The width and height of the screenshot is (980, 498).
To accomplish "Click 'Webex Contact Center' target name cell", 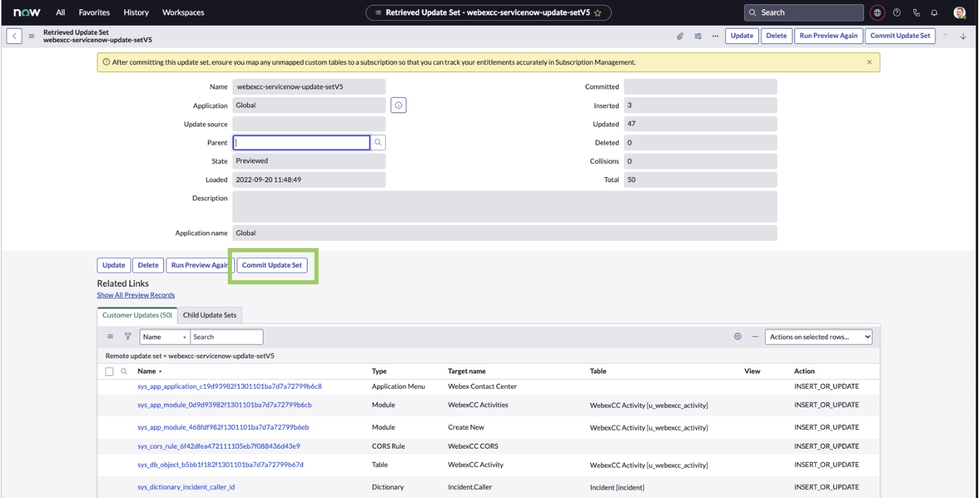I will pos(482,387).
